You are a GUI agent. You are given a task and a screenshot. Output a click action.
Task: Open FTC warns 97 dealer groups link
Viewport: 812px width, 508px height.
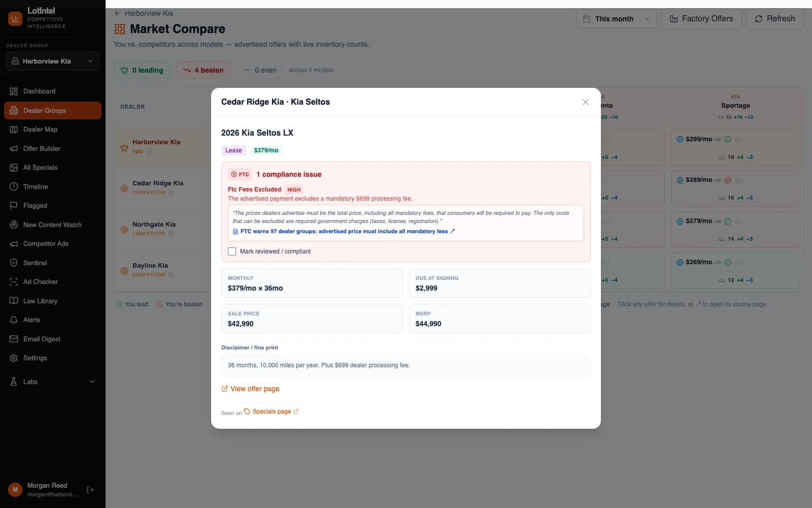coord(344,231)
